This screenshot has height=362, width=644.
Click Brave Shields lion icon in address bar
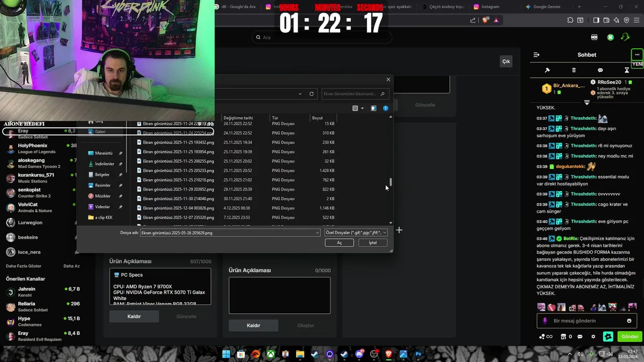pos(485,20)
